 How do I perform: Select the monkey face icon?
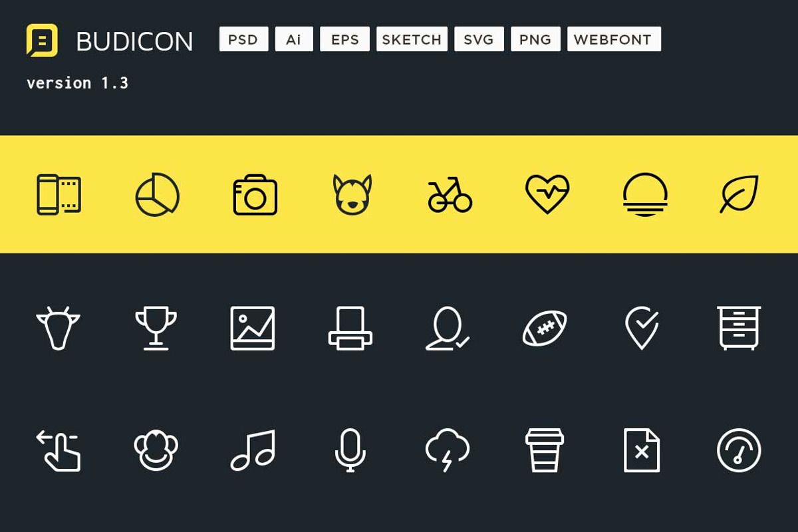click(156, 450)
